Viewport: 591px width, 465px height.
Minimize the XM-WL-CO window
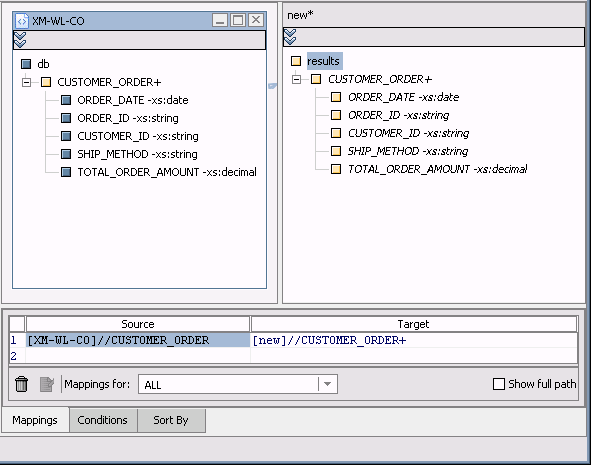coord(220,20)
